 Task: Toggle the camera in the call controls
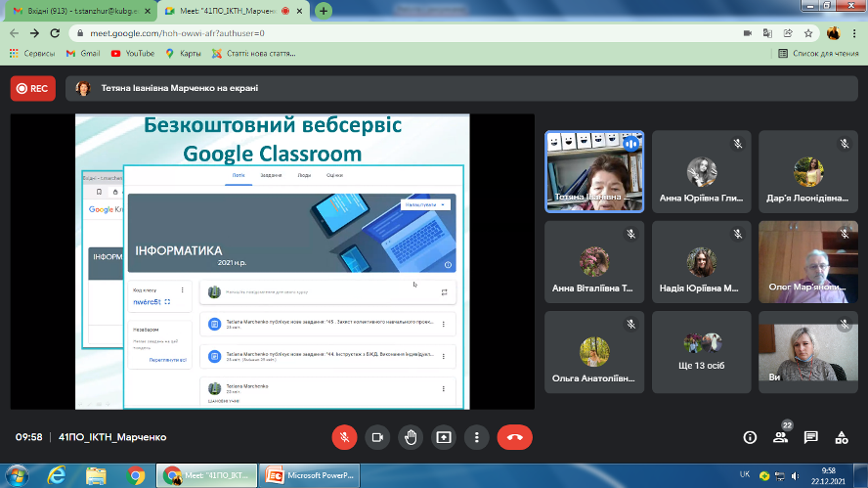pyautogui.click(x=377, y=437)
